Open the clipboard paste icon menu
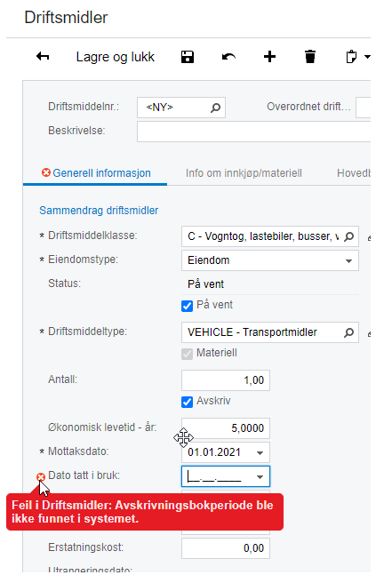The image size is (392, 583). 357,57
